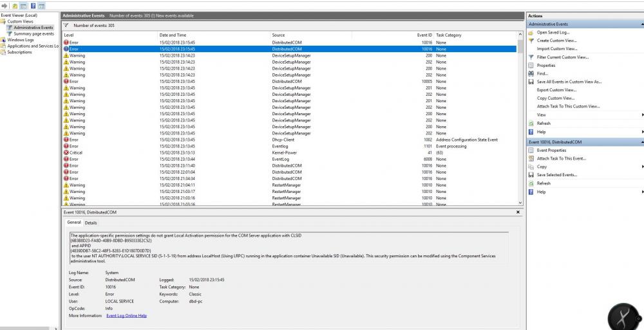644x330 pixels.
Task: Click Attach Task To This Custom View
Action: [x=569, y=106]
